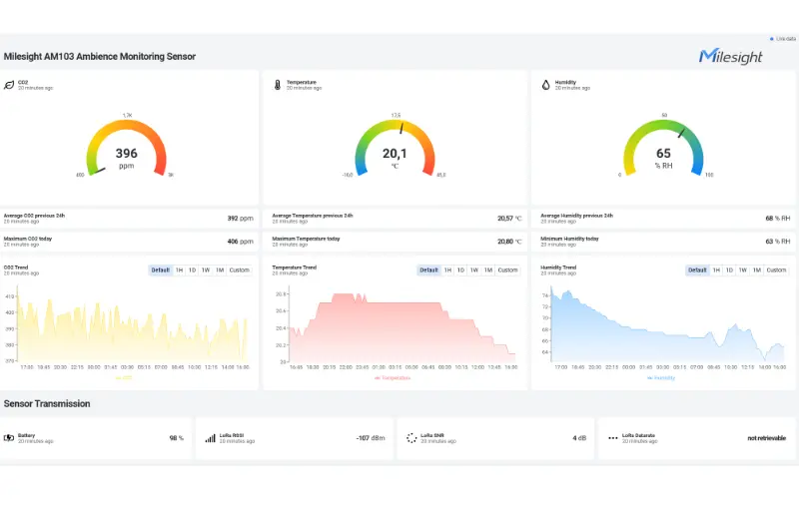This screenshot has width=799, height=532.
Task: Toggle the Humidity legend entry below chart
Action: pyautogui.click(x=661, y=377)
